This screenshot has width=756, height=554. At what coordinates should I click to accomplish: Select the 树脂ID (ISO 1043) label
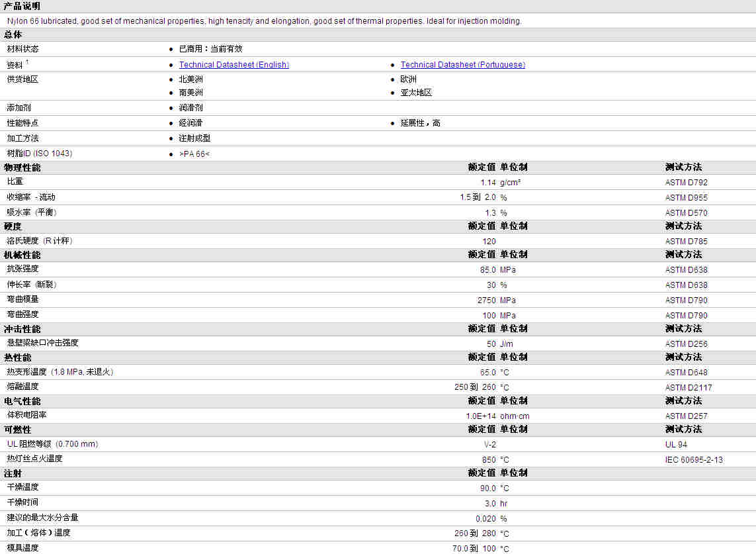pos(40,154)
